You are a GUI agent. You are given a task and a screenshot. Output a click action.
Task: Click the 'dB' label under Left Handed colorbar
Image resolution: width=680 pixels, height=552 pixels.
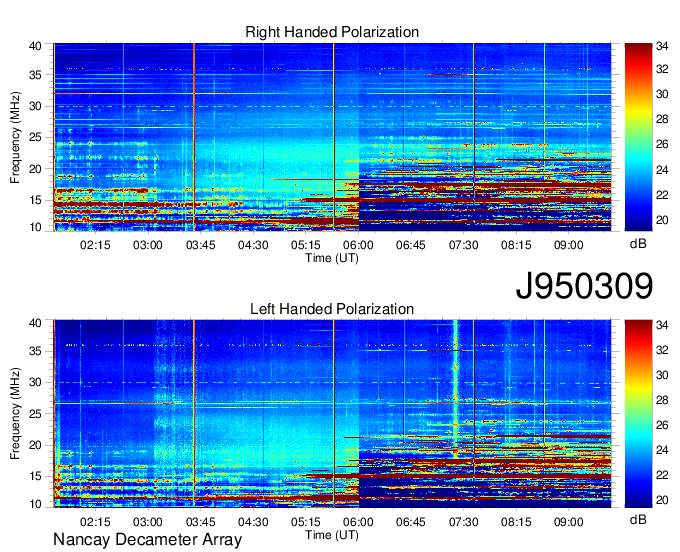click(638, 520)
